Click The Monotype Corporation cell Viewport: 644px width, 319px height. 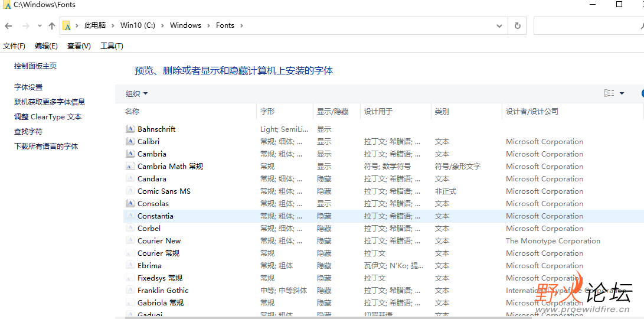[553, 241]
